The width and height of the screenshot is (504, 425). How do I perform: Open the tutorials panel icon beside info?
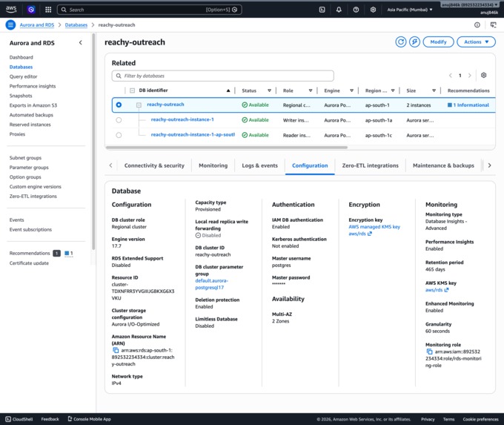click(x=493, y=24)
